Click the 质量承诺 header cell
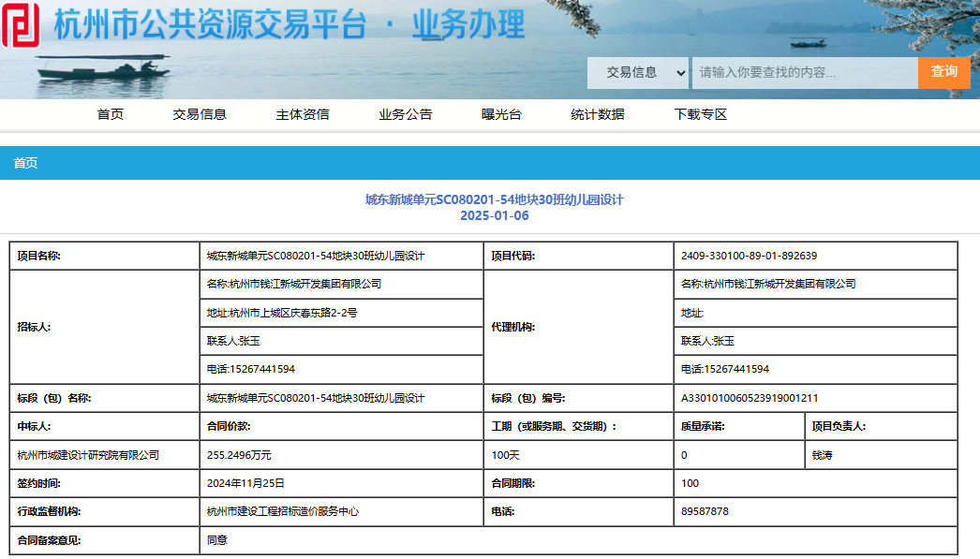 point(739,426)
